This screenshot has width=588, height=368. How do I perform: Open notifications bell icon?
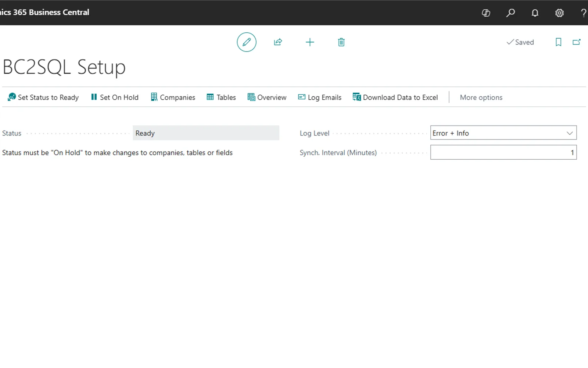(x=535, y=13)
